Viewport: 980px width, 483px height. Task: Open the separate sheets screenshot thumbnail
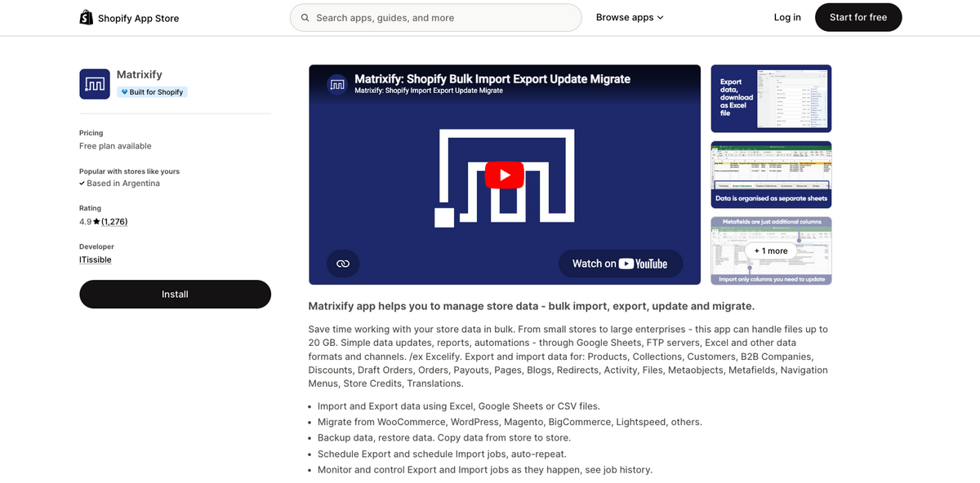[x=771, y=175]
